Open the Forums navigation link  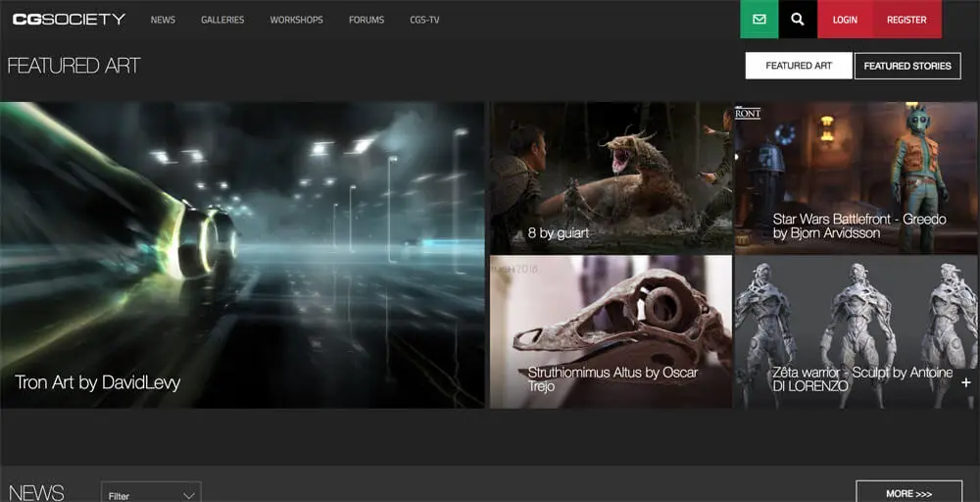click(x=367, y=20)
